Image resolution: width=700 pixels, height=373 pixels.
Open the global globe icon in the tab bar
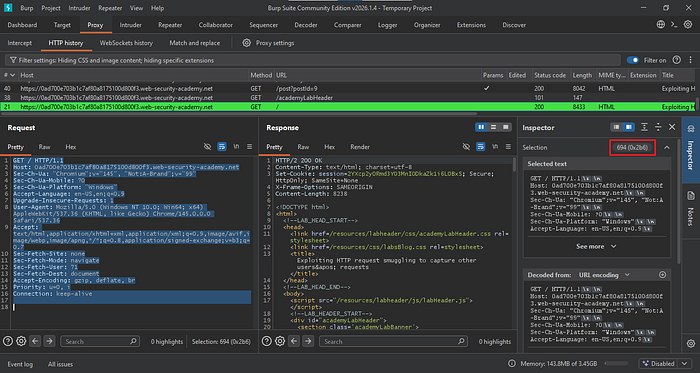[x=661, y=25]
